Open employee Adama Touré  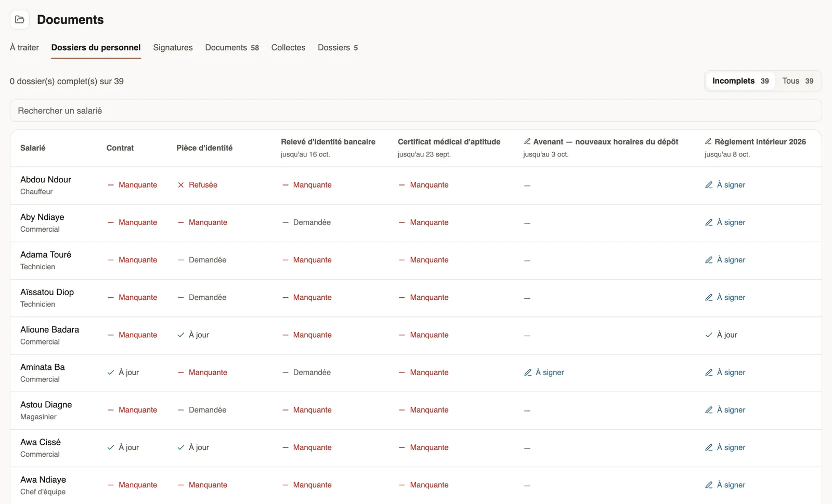[46, 255]
